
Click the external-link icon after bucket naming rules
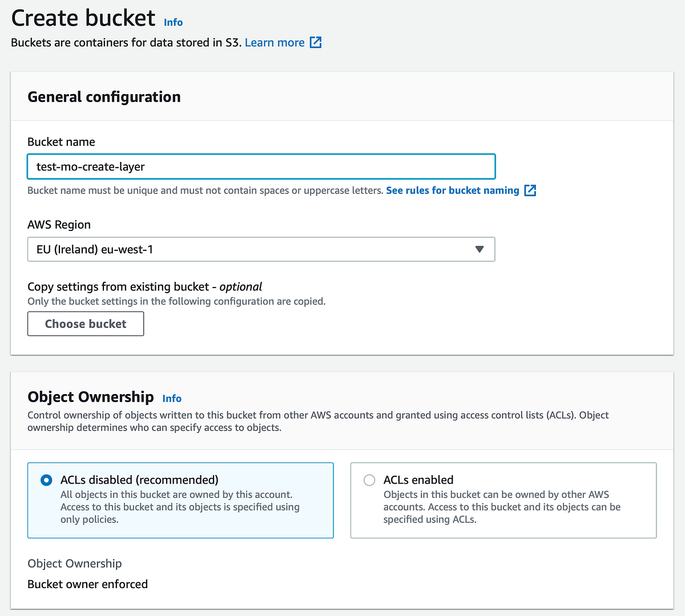(x=530, y=191)
